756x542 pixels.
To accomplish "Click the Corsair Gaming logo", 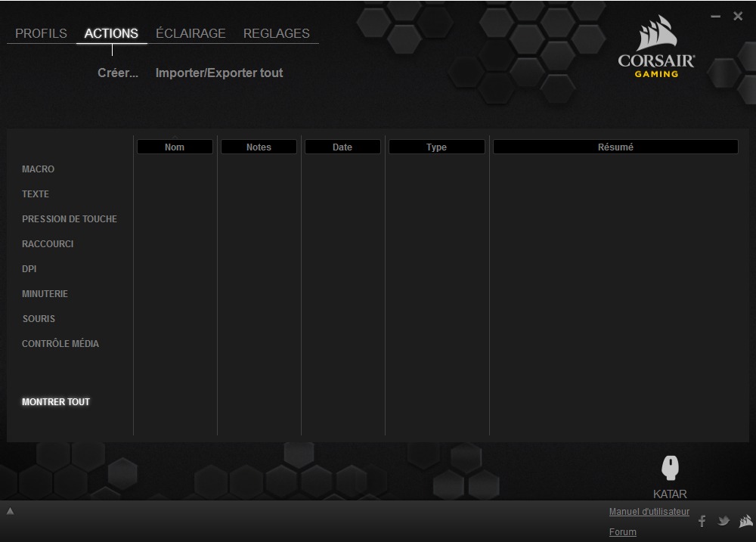I will (656, 50).
